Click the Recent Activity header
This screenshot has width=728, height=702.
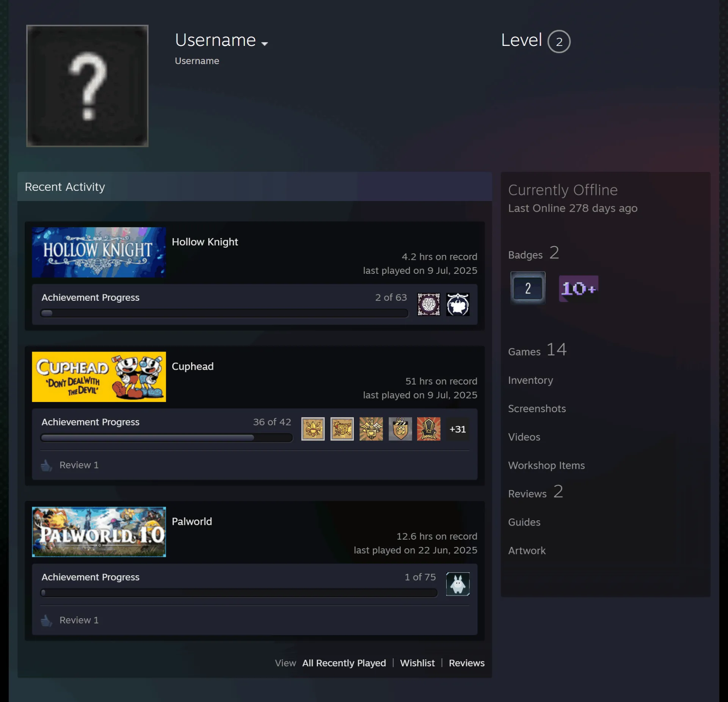pos(254,187)
